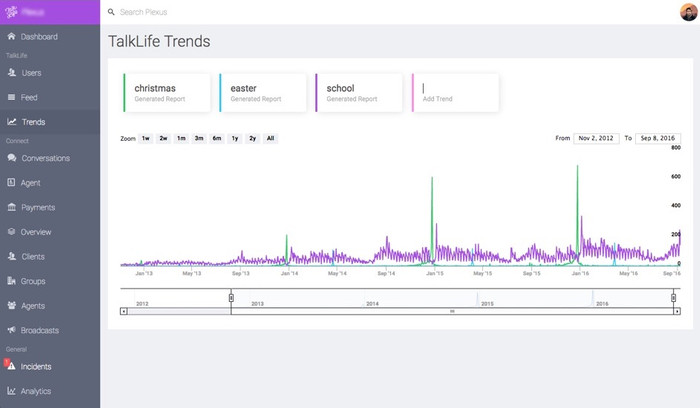Image resolution: width=700 pixels, height=408 pixels.
Task: Click the Payments bank icon
Action: pyautogui.click(x=11, y=207)
